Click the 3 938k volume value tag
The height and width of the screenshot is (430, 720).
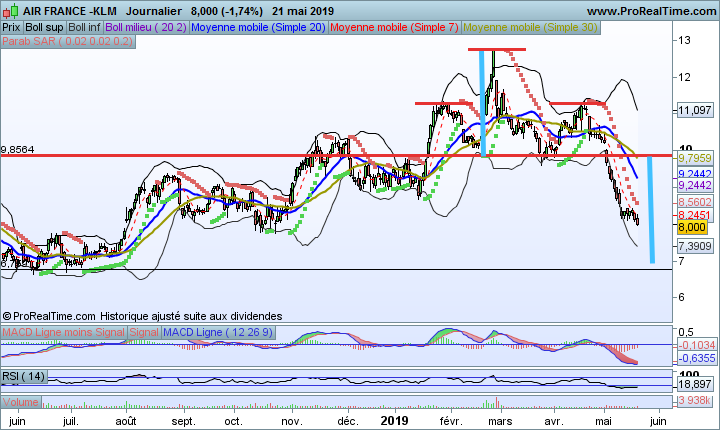[x=695, y=401]
